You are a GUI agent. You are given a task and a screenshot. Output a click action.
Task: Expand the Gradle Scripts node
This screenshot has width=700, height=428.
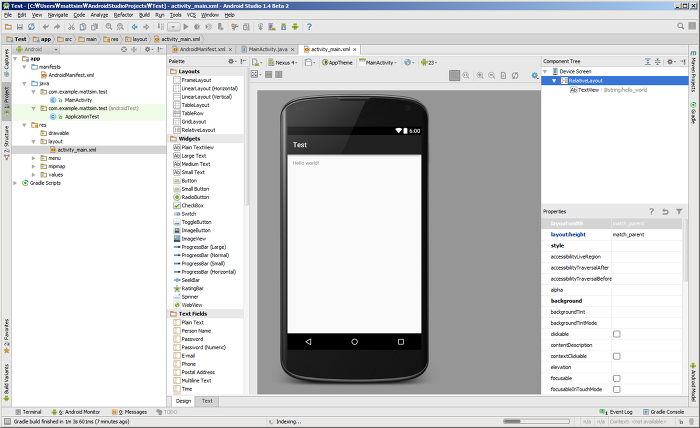[16, 183]
